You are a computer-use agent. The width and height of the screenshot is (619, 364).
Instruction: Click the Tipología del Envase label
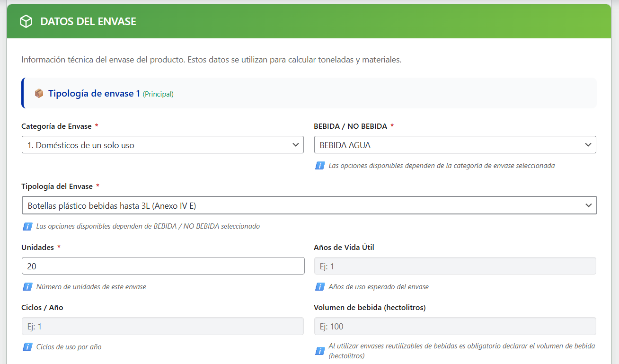click(57, 186)
